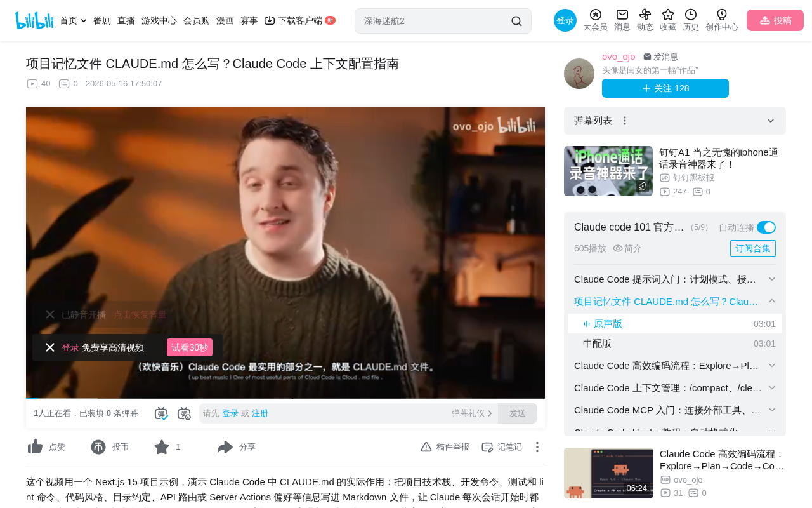This screenshot has width=812, height=508.
Task: Click the 登录 round button
Action: (565, 20)
